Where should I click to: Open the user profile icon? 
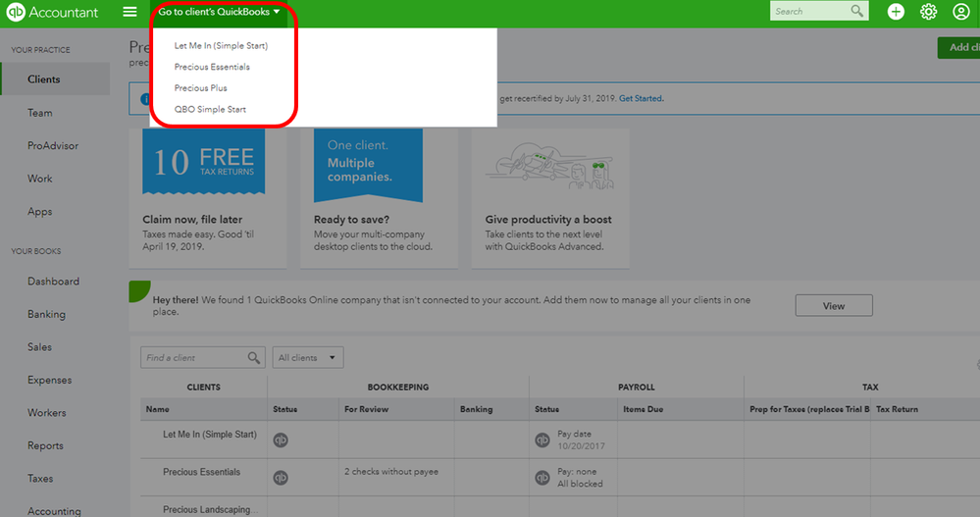point(960,11)
